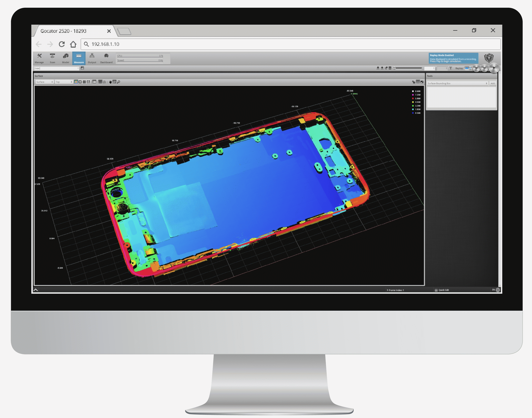Expand the Frame Index status item
Viewport: 532px width, 418px height.
point(395,290)
